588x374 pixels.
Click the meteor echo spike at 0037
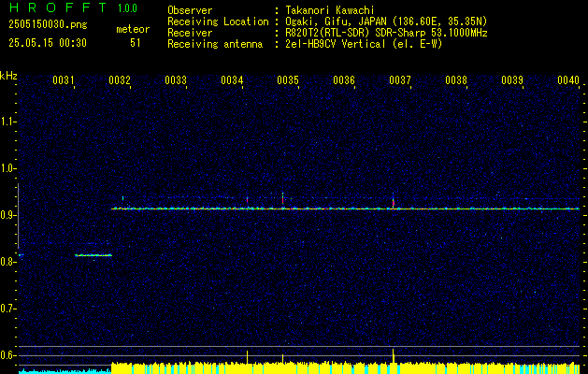[x=393, y=202]
